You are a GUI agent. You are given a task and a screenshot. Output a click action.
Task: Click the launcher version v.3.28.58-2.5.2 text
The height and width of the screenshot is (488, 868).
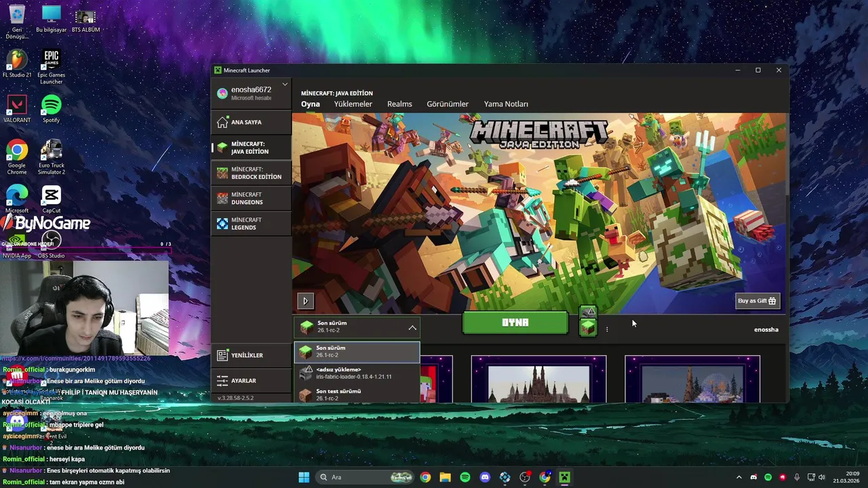(x=235, y=398)
